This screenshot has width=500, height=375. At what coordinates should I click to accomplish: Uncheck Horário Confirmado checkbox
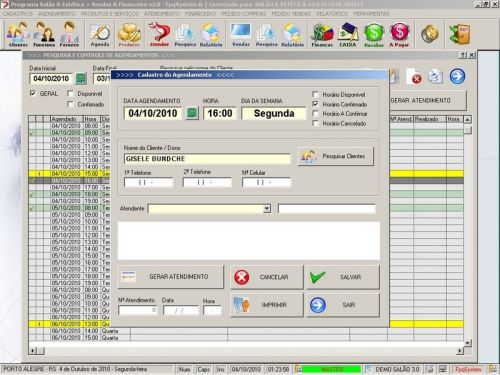pos(315,104)
